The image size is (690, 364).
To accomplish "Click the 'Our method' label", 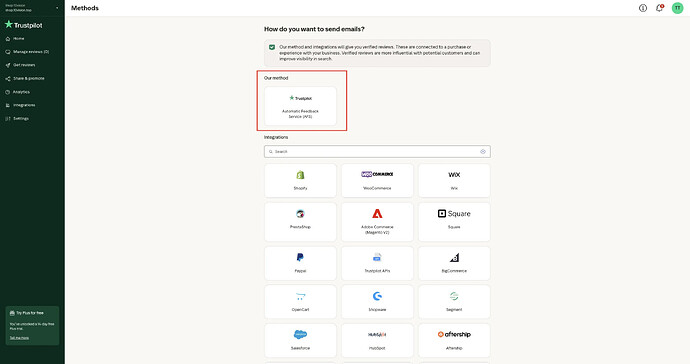I will pos(276,78).
